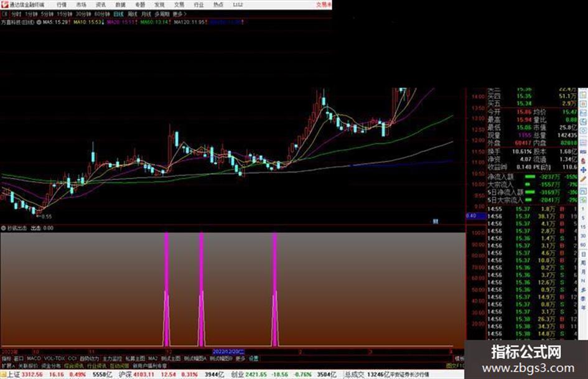Switch chart to 1分钟 period
This screenshot has height=379, width=588.
[31, 14]
